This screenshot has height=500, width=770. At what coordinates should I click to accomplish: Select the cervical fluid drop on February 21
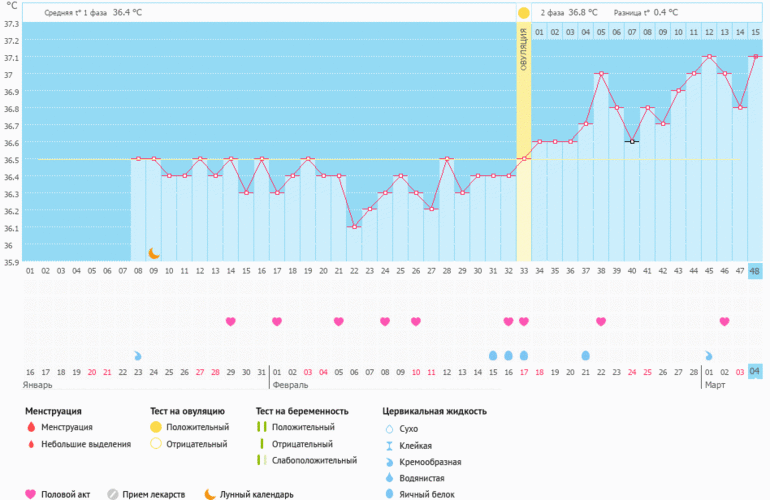point(586,355)
